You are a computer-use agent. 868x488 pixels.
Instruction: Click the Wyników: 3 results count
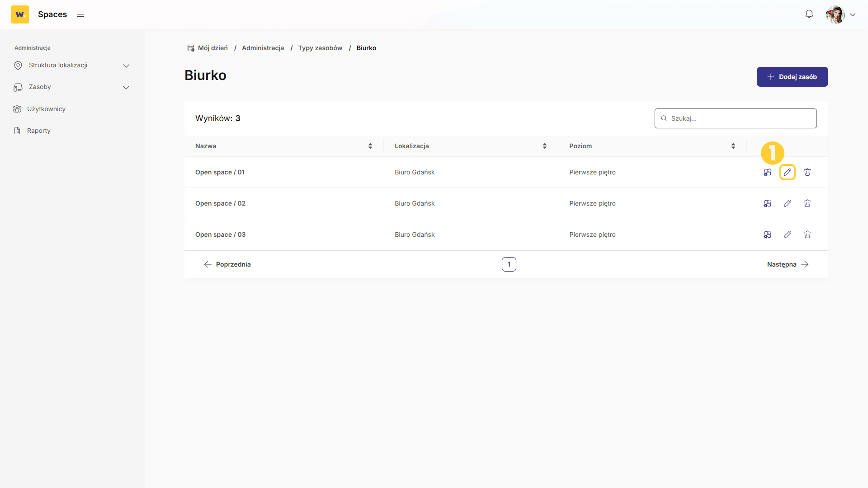(218, 118)
